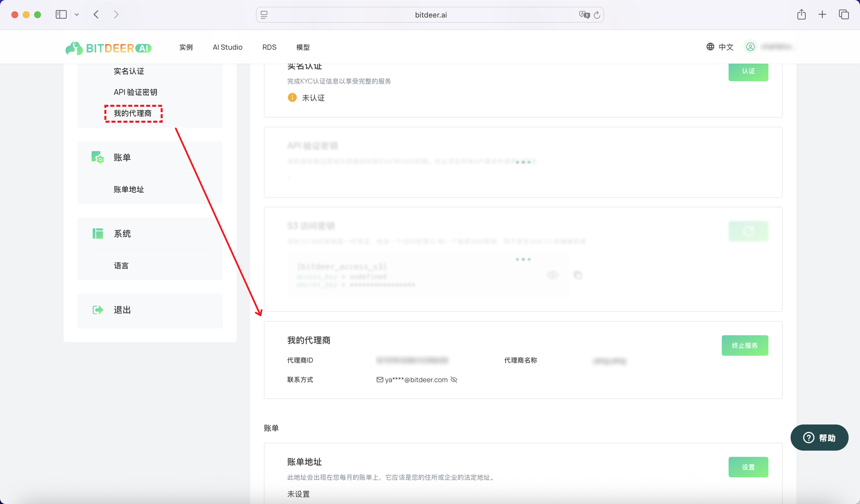The height and width of the screenshot is (504, 860).
Task: Open the AI Studio menu item
Action: 227,47
